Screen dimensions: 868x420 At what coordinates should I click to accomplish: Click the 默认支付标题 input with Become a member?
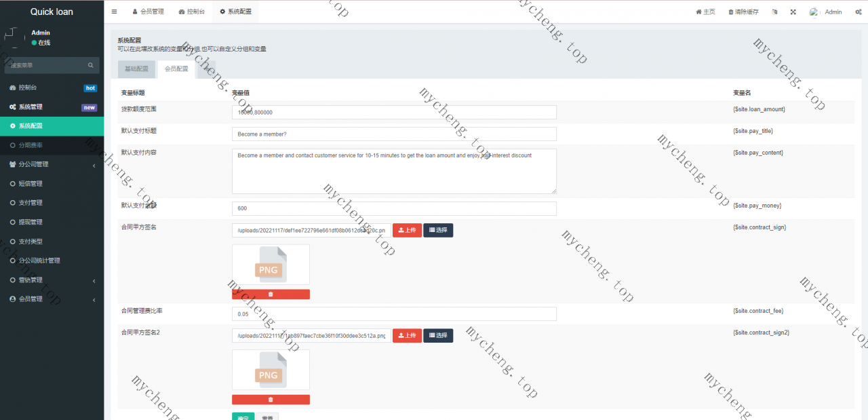point(394,134)
